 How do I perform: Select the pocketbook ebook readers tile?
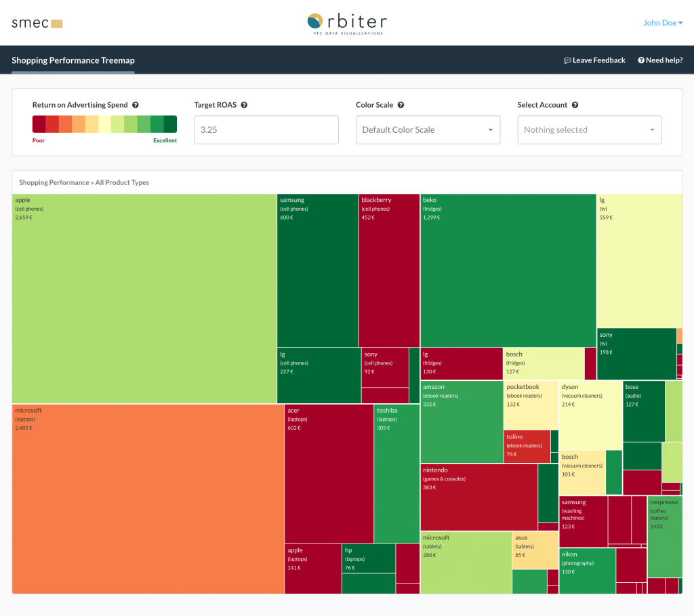(x=531, y=405)
